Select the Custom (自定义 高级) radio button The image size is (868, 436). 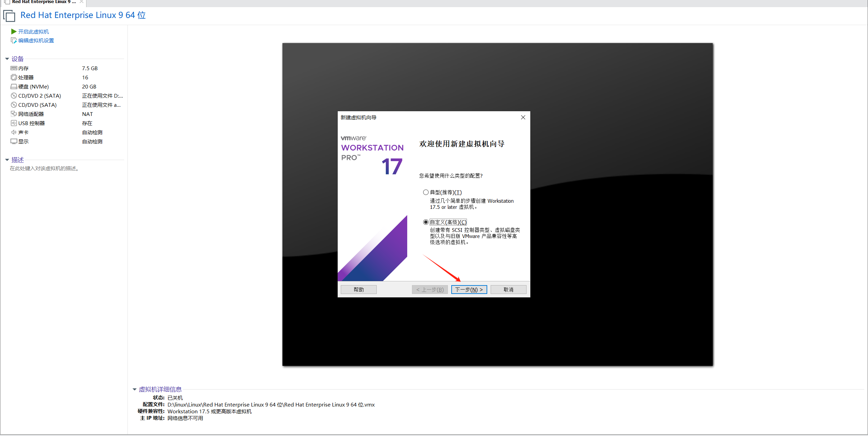pyautogui.click(x=426, y=222)
